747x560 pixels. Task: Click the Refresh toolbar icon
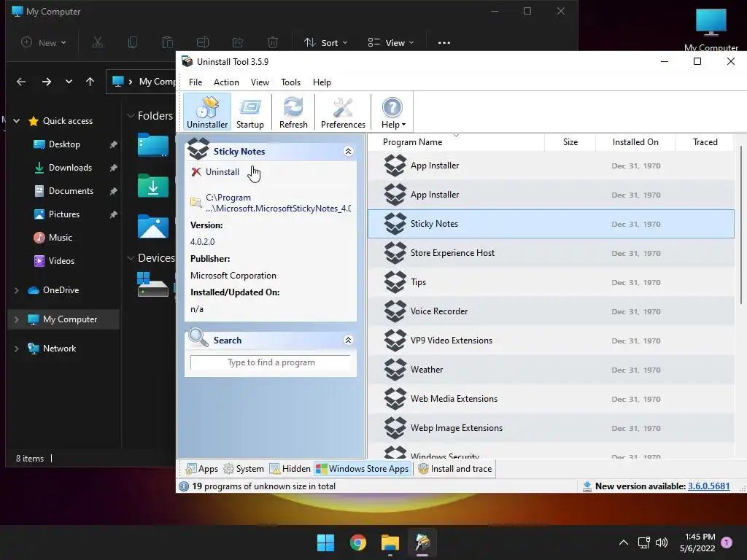(x=293, y=112)
